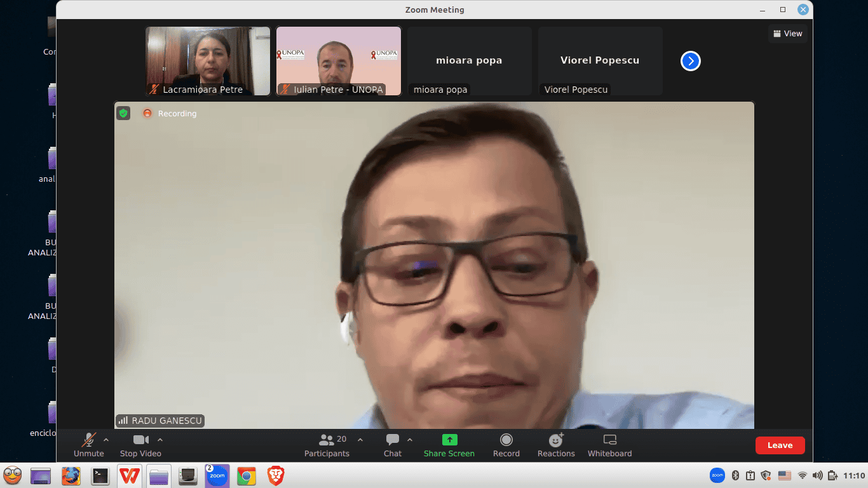This screenshot has height=488, width=868.
Task: Open the system menu face icon
Action: click(13, 475)
